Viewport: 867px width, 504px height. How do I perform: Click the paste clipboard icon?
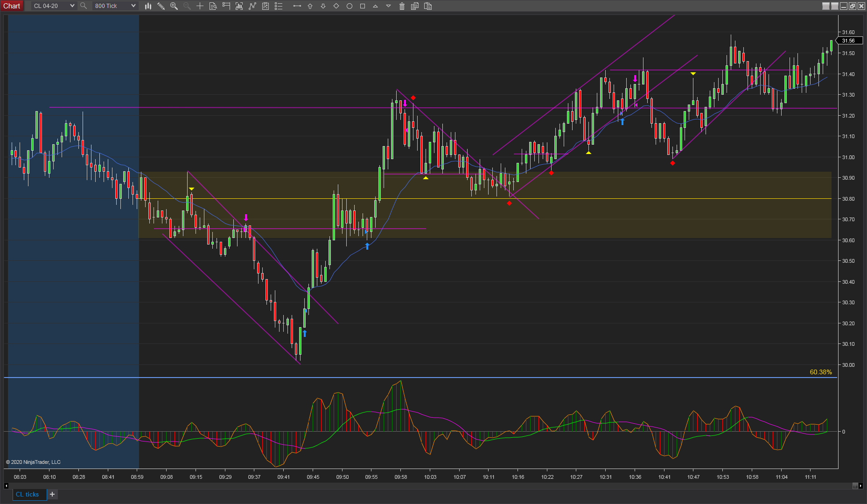428,6
